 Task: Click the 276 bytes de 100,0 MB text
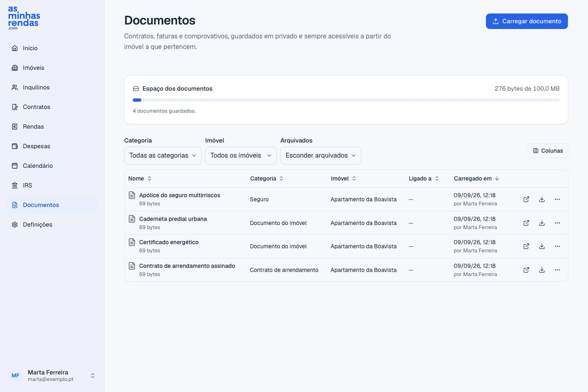pos(527,89)
